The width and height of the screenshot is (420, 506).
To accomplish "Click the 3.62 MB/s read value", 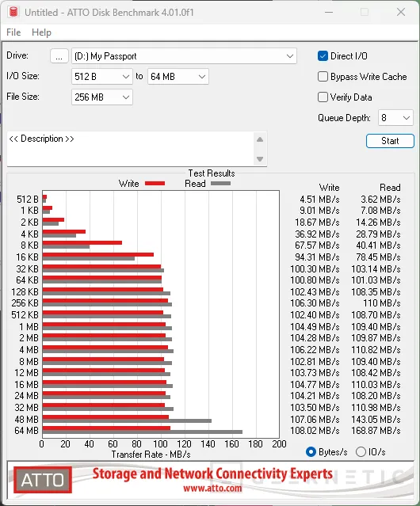I will (380, 200).
